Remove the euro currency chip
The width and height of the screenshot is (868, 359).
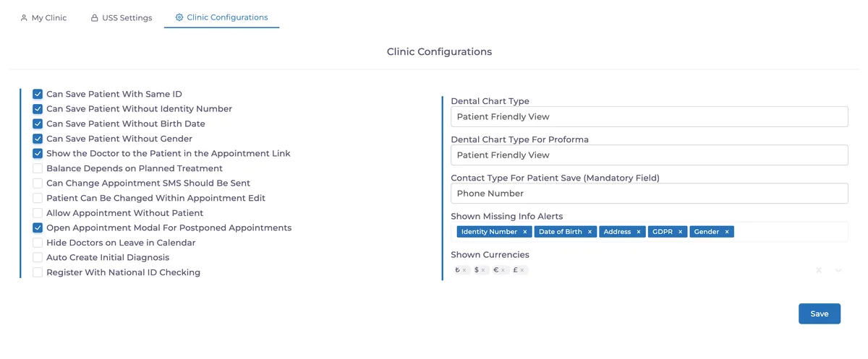(503, 270)
